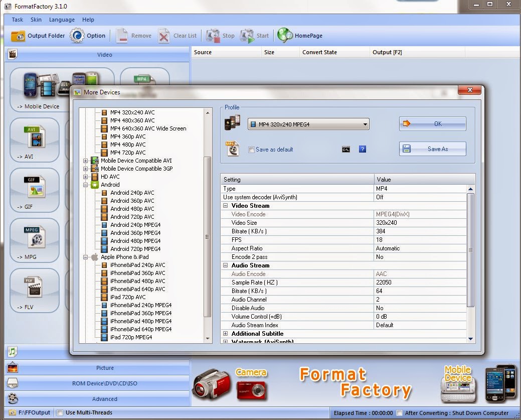Toggle After Converting Shut Down Computer checkbox

tap(399, 413)
